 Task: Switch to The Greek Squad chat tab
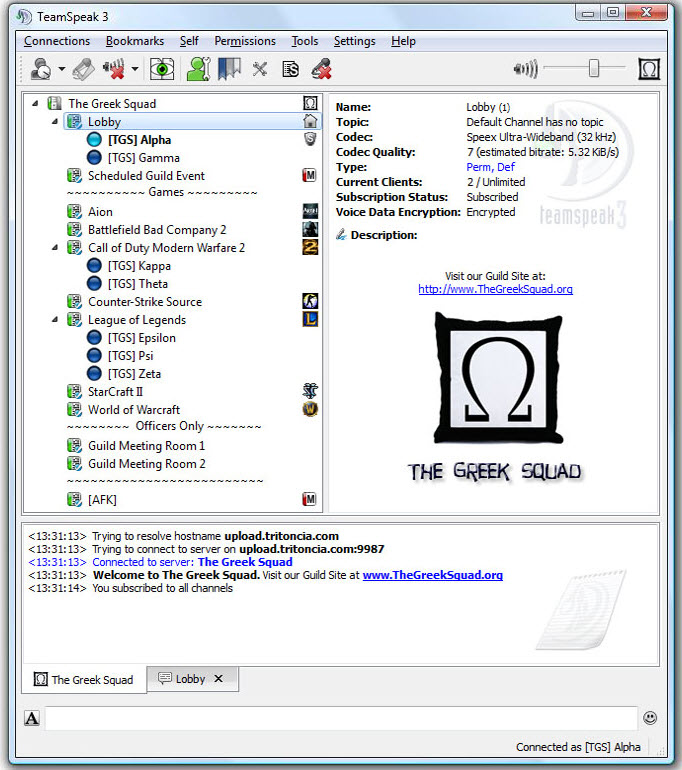point(84,679)
